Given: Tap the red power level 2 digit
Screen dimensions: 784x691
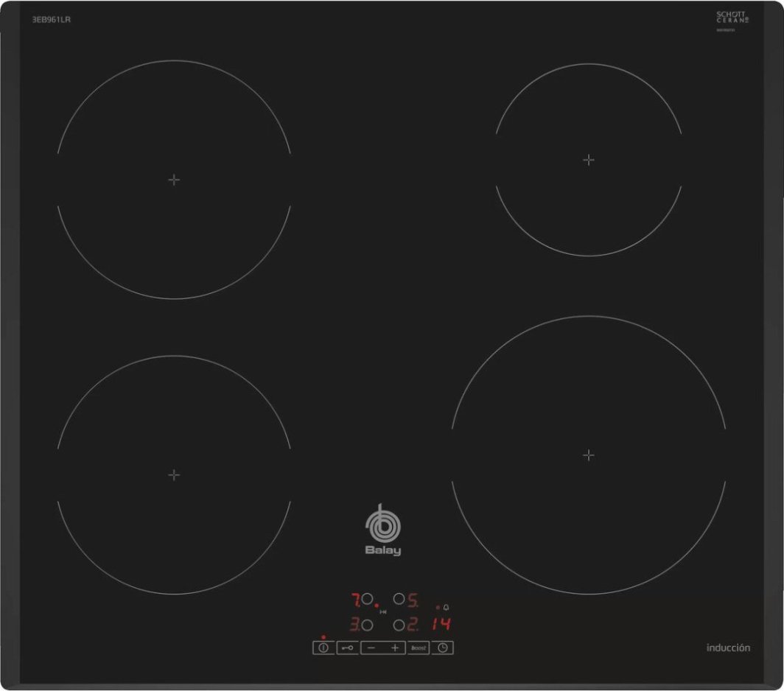Looking at the screenshot, I should point(413,624).
